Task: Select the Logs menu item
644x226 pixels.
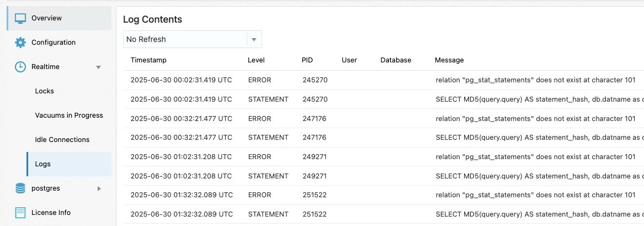Action: (x=43, y=164)
